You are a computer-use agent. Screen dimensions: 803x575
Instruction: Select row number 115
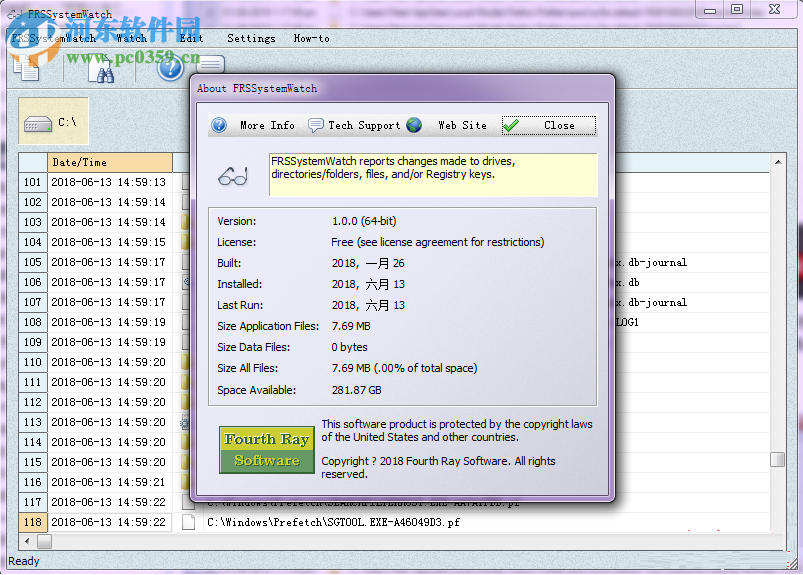[33, 462]
